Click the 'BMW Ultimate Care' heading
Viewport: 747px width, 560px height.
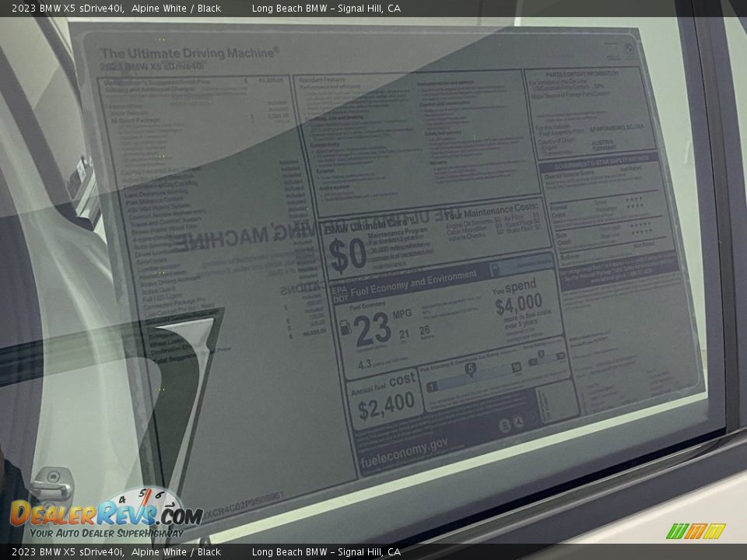click(x=367, y=226)
